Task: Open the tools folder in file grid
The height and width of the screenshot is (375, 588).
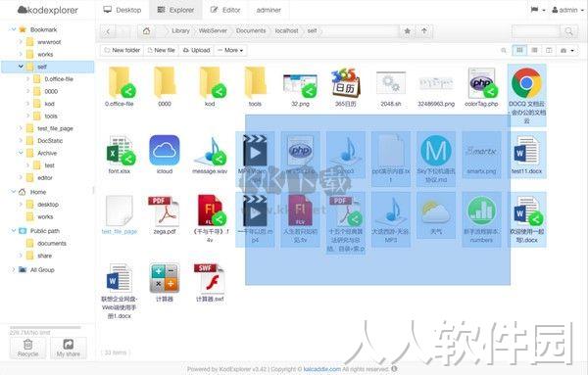Action: (x=255, y=82)
